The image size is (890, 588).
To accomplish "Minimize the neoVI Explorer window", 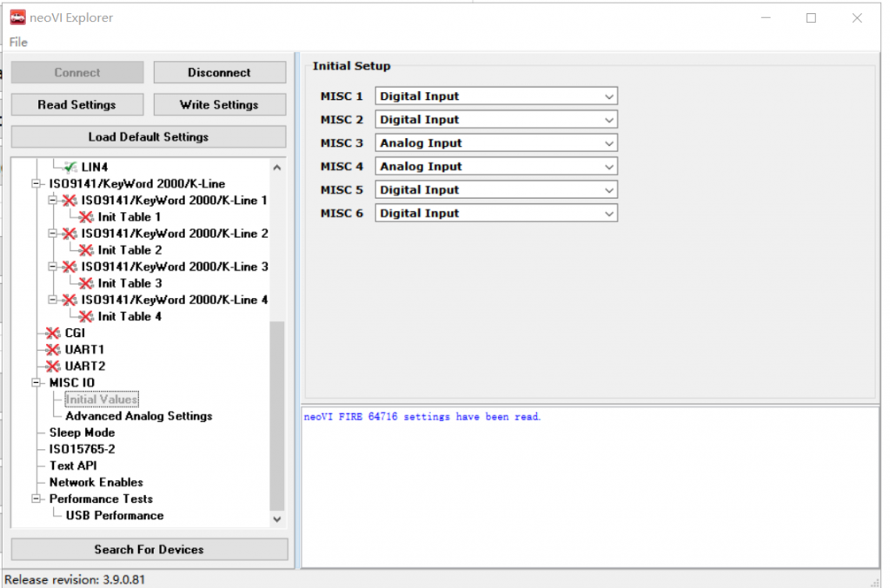I will point(766,18).
